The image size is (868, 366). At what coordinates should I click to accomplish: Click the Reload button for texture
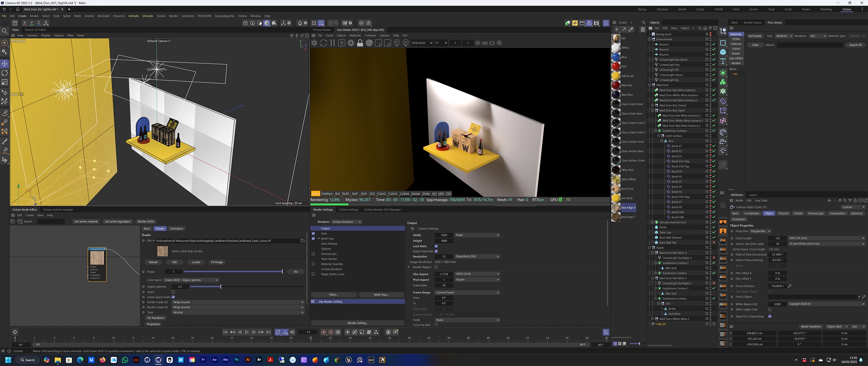click(x=153, y=262)
